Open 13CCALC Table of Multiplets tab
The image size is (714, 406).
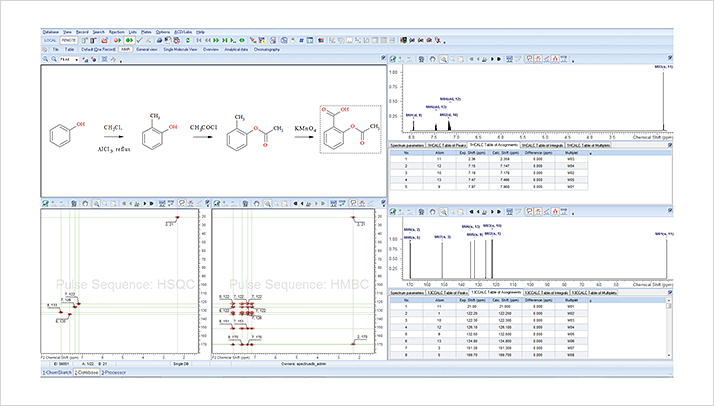click(x=594, y=292)
